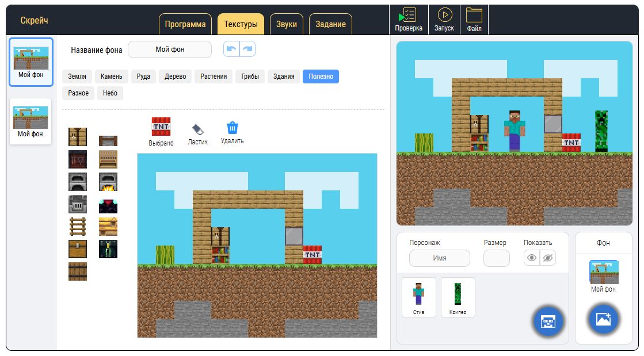
Task: Hide the character with the crossed-eye toggle
Action: click(547, 258)
